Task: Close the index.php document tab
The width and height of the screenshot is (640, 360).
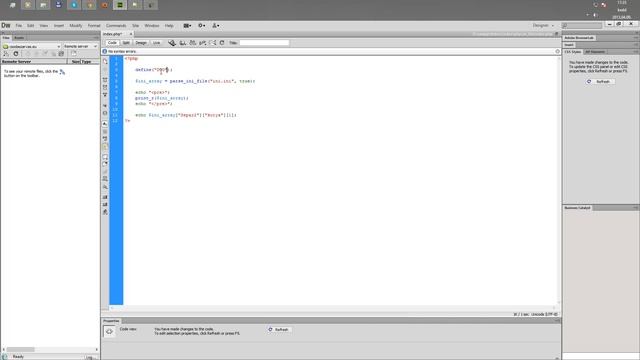Action: [131, 34]
